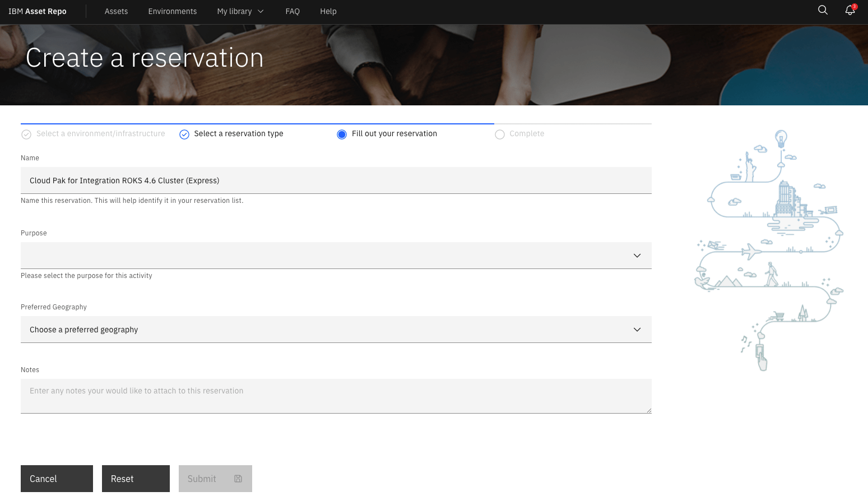868x496 pixels.
Task: Click the checkmark beside Select a reservation type
Action: pos(184,135)
